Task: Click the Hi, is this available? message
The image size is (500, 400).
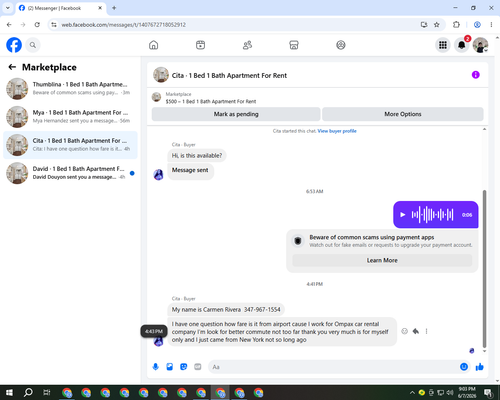Action: 197,156
